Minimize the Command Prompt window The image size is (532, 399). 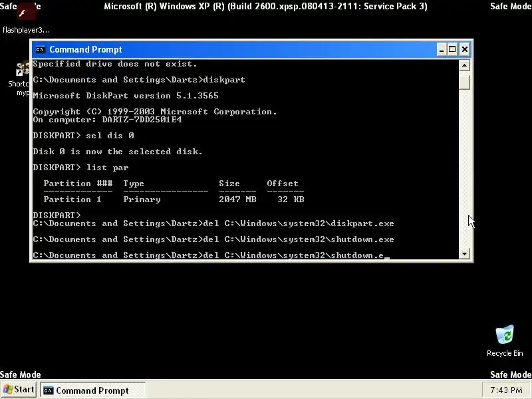click(x=441, y=49)
